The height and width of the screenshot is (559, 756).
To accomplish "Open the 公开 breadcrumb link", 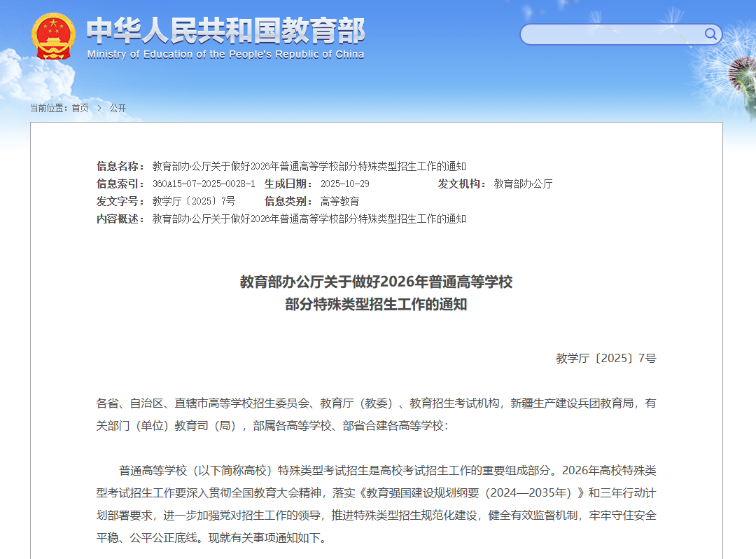I will 118,108.
